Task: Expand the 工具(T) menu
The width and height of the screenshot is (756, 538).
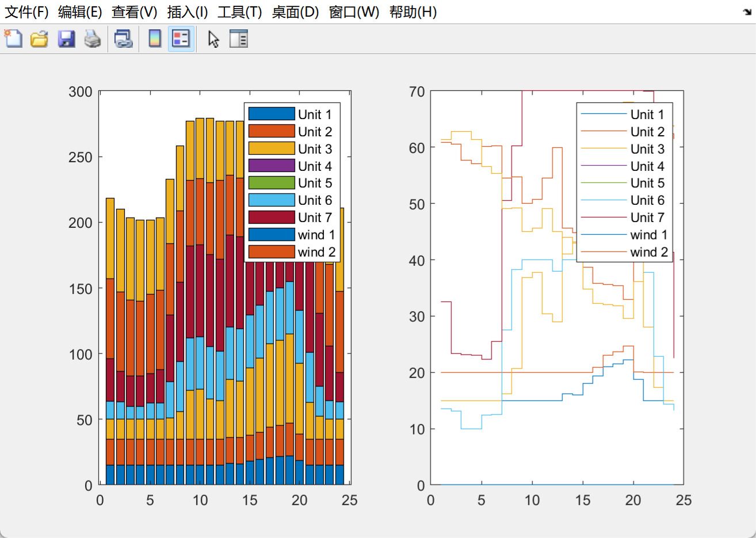Action: tap(239, 12)
